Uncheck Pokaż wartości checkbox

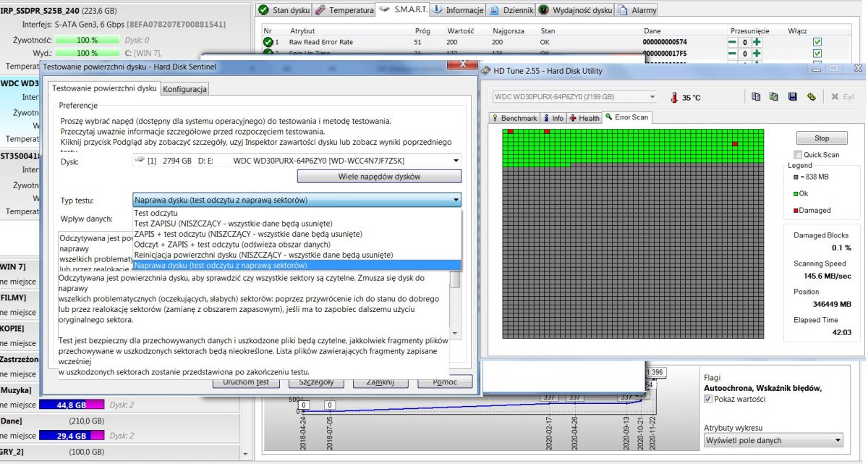pos(708,400)
